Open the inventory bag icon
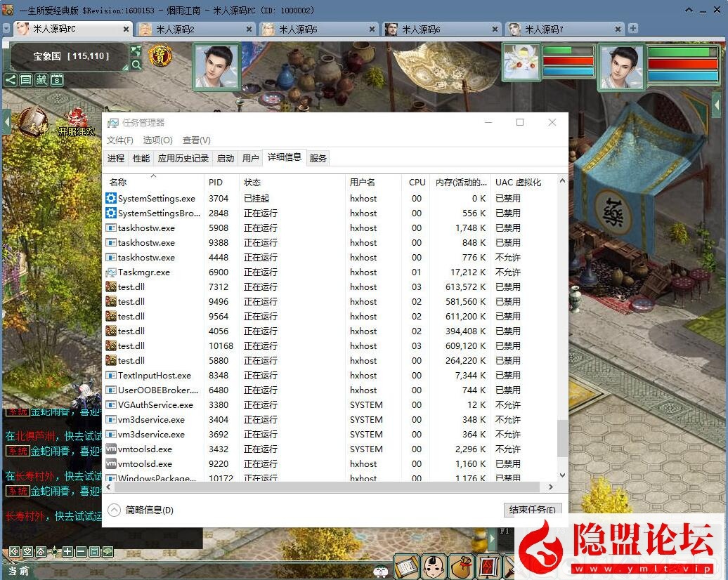Image resolution: width=728 pixels, height=580 pixels. click(462, 567)
